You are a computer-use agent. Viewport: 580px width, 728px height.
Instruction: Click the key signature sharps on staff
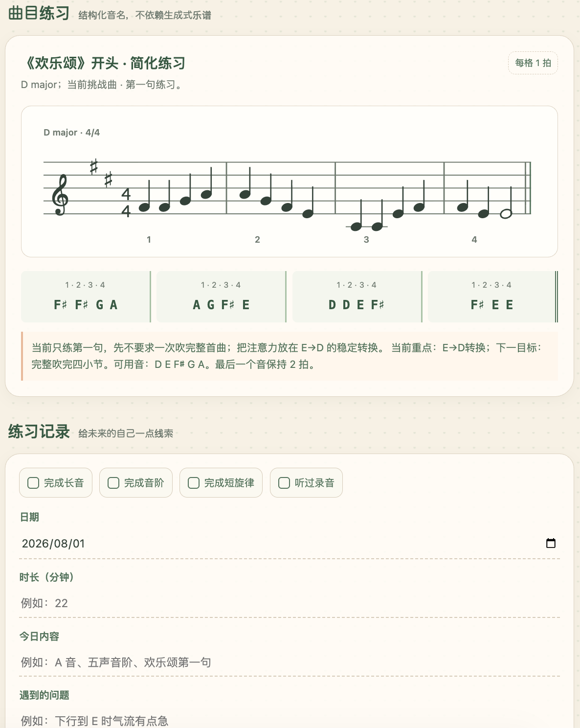pyautogui.click(x=101, y=173)
